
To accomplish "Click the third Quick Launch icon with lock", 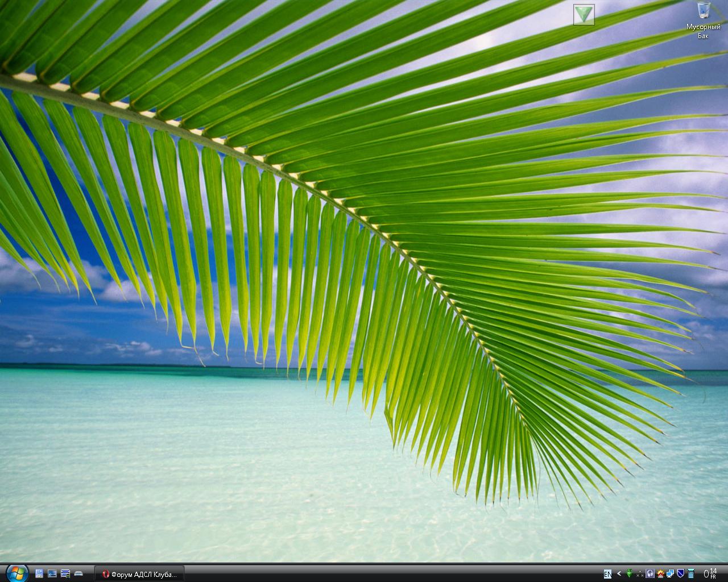I will pos(65,573).
